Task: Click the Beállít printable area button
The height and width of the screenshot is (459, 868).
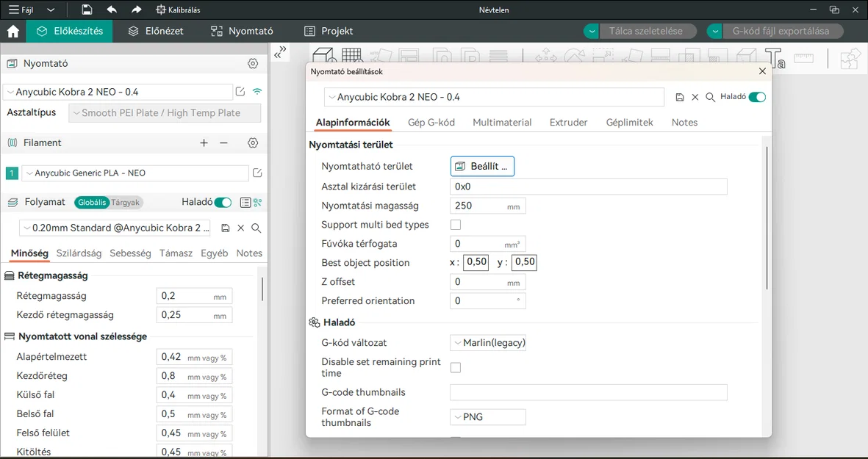Action: tap(482, 167)
